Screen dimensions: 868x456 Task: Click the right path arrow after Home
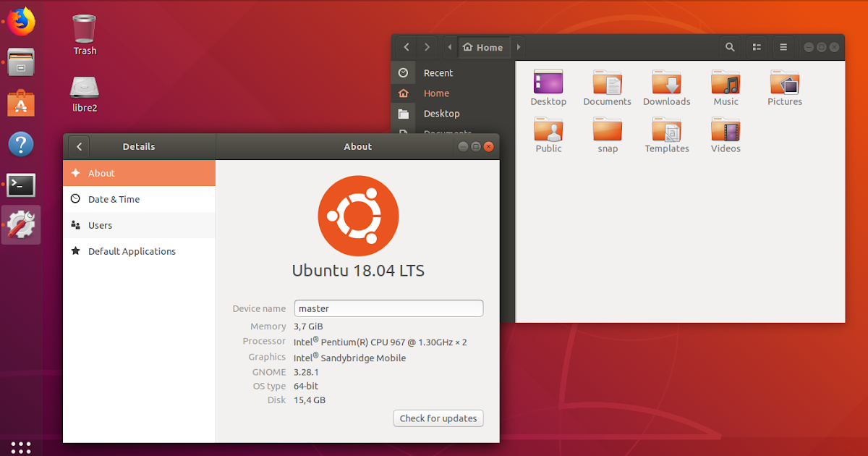(x=518, y=47)
